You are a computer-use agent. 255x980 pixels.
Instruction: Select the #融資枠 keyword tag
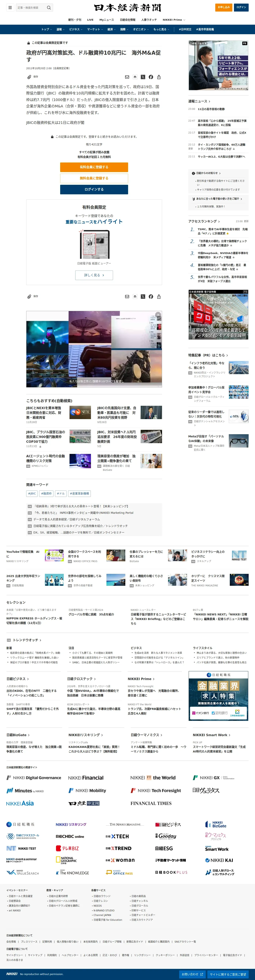click(46, 493)
